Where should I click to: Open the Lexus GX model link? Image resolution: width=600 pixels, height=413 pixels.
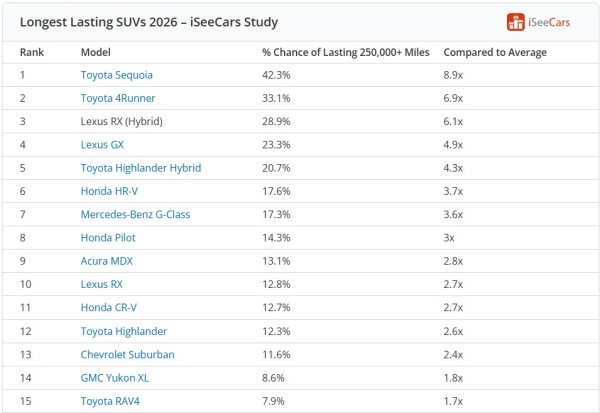pos(102,145)
